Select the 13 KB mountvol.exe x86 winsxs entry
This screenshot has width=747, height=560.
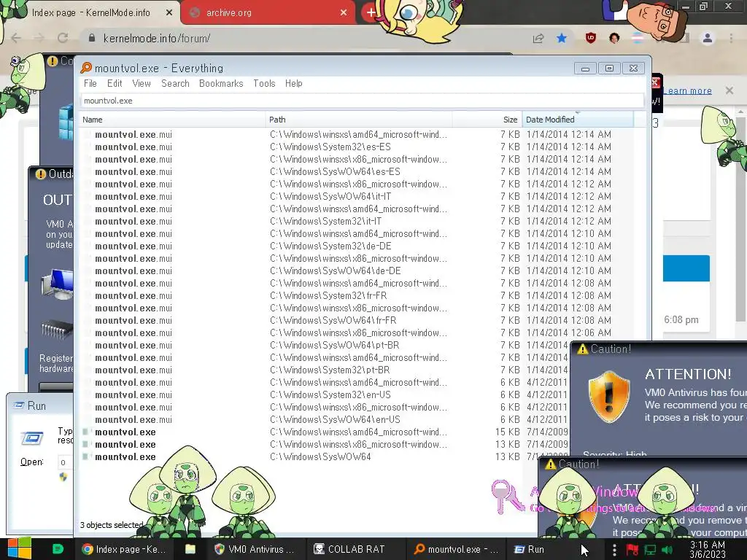click(125, 444)
